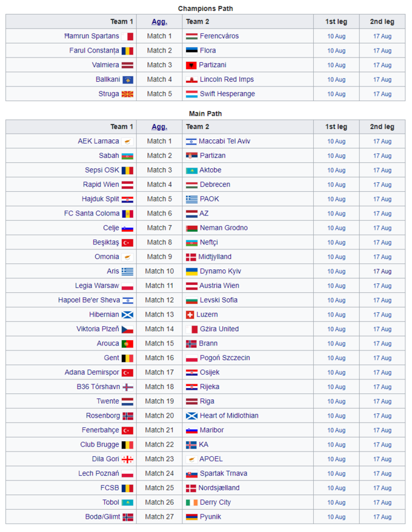Click the Faroe Islands flag beside B36 Tórshavn
The width and height of the screenshot is (412, 532).
[x=128, y=387]
